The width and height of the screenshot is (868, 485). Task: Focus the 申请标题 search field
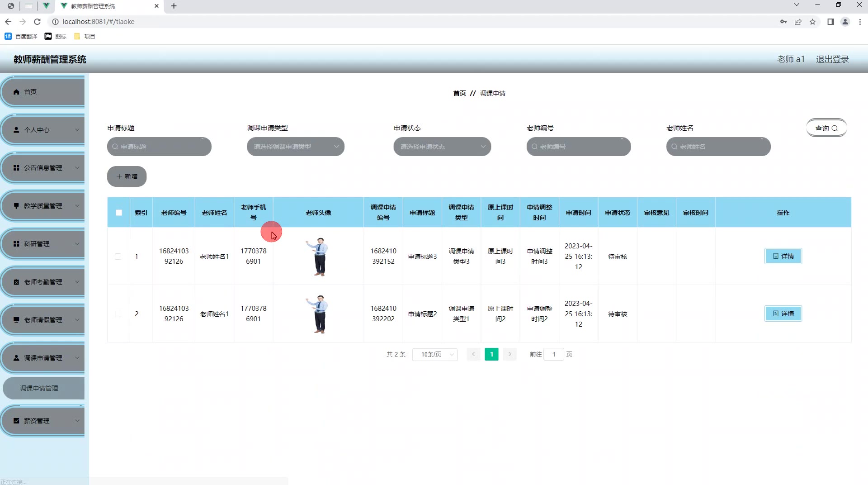[159, 147]
